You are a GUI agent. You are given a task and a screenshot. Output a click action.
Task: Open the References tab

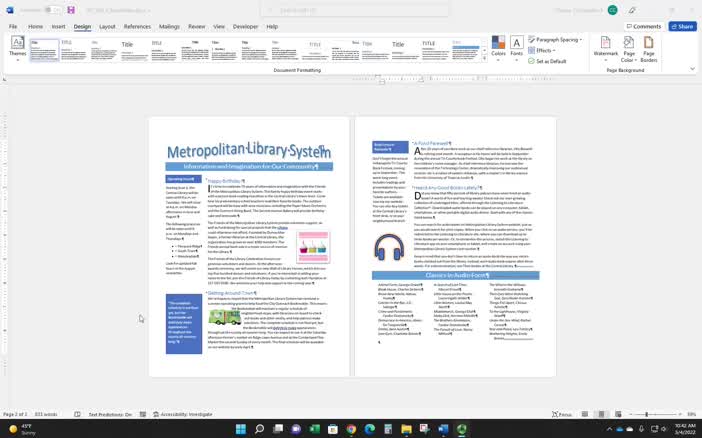(x=137, y=27)
